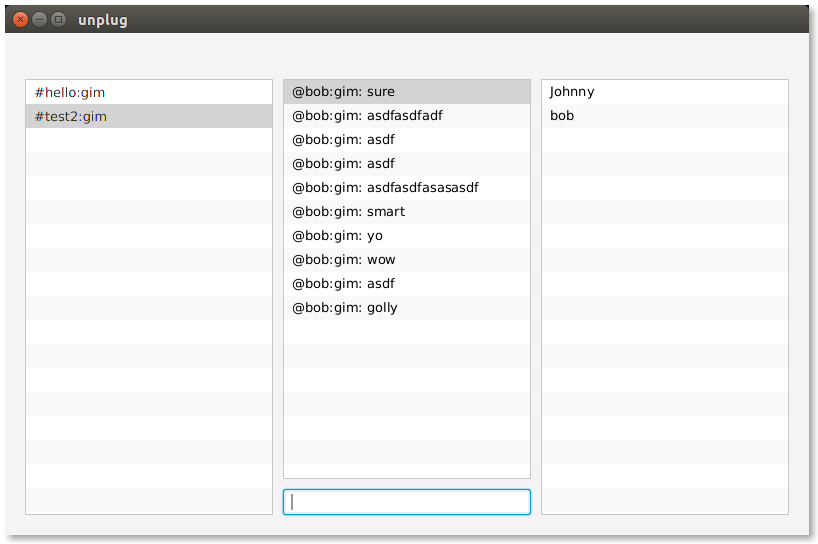
Task: Select user Johnny in member list
Action: tap(665, 92)
